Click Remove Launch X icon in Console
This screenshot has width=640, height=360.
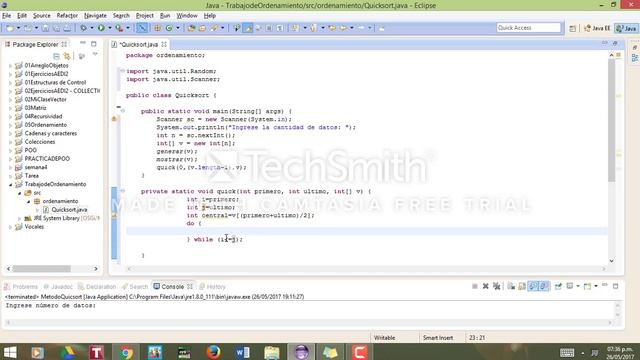point(486,286)
